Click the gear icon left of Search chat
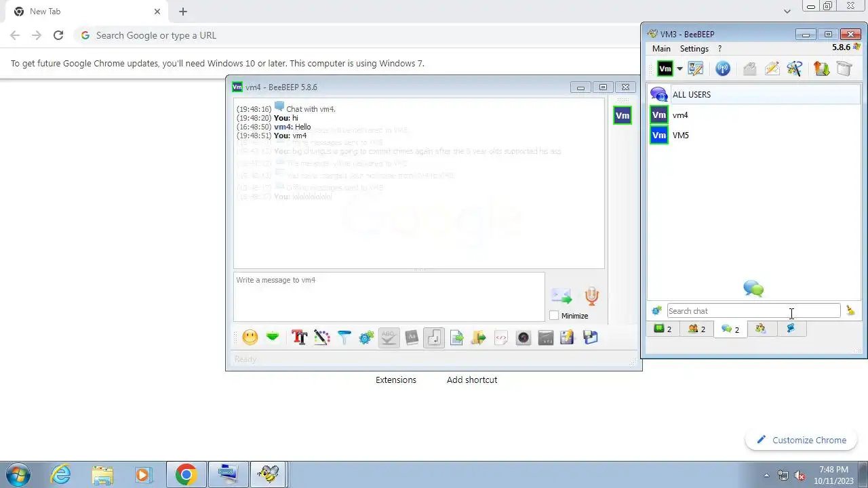Viewport: 868px width, 488px height. 656,311
